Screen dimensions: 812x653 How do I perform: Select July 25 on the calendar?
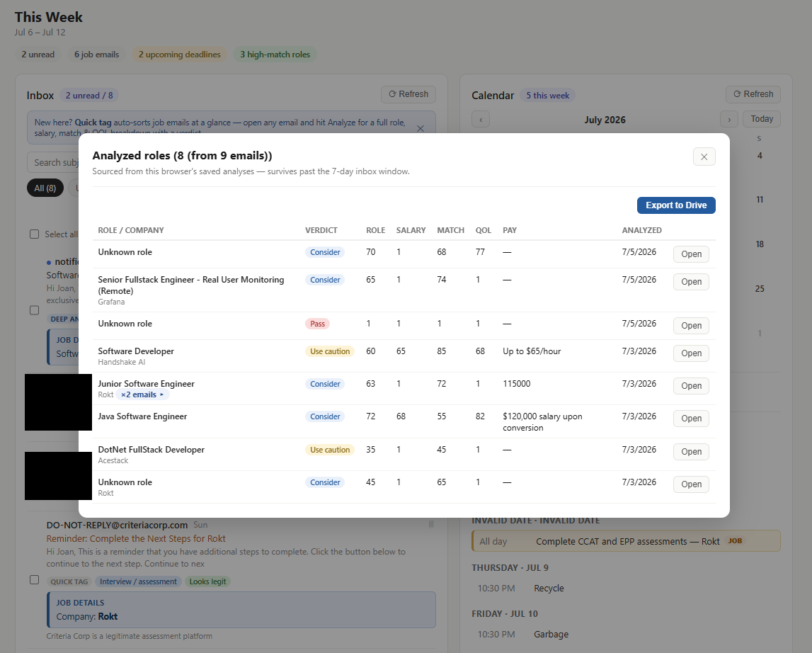point(759,289)
